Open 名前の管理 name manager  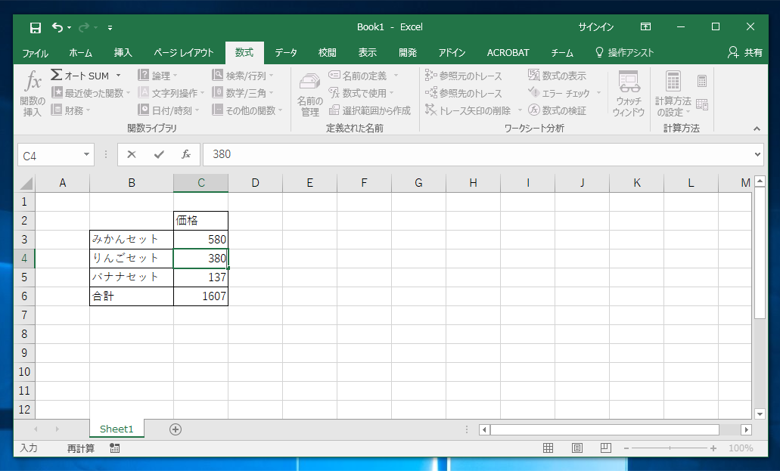309,94
